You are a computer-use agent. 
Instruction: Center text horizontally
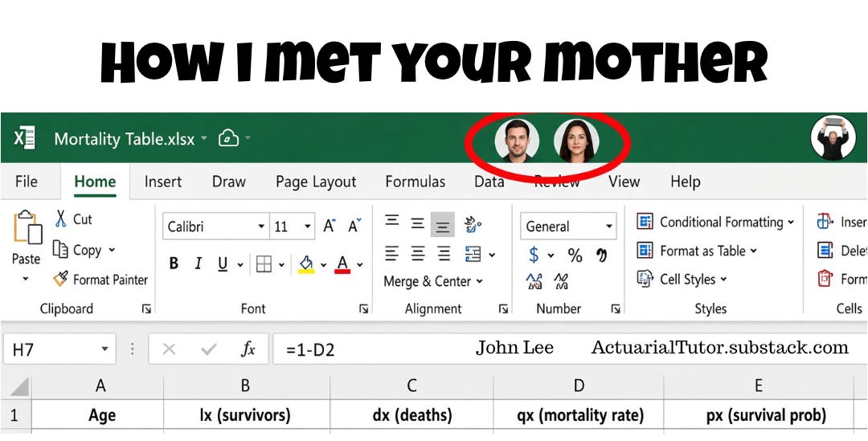pyautogui.click(x=418, y=254)
